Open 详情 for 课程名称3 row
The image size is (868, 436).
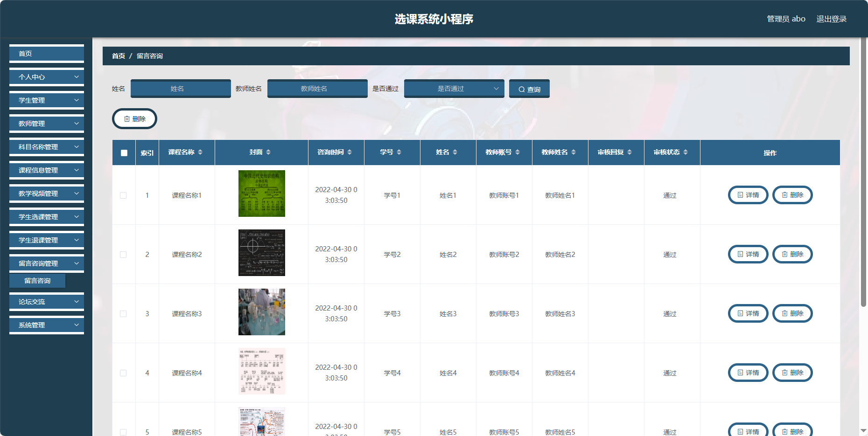[x=748, y=313]
